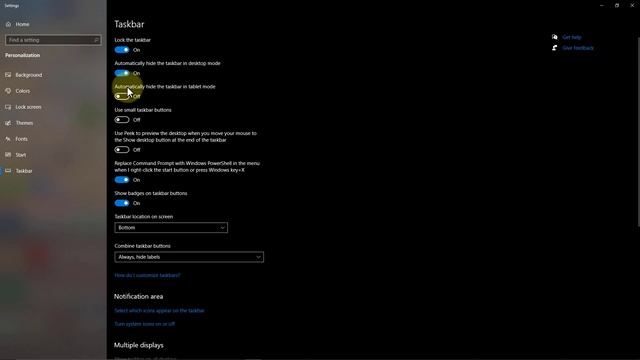Click the Get help link
Viewport: 640px width, 360px height.
coord(572,37)
